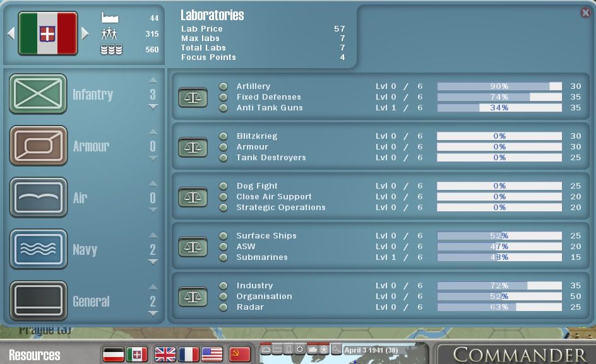
Task: Switch to next country with right arrow
Action: coord(85,33)
